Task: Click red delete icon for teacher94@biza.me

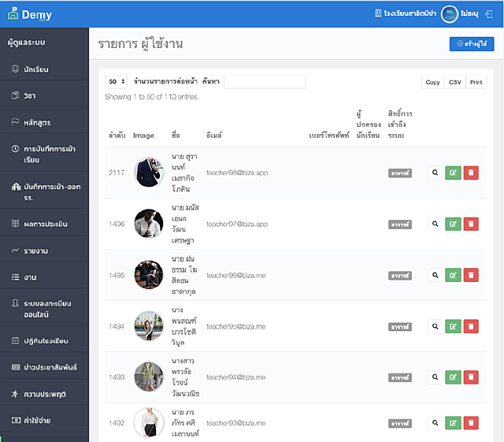Action: [x=471, y=377]
